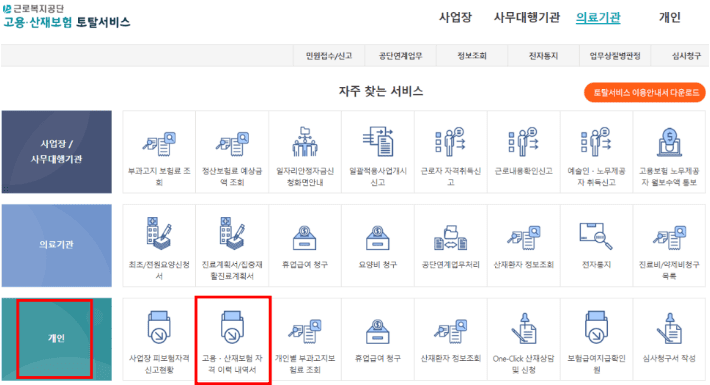Select 사업장/사무대행기관 category panel
The image size is (710, 385).
tap(57, 152)
